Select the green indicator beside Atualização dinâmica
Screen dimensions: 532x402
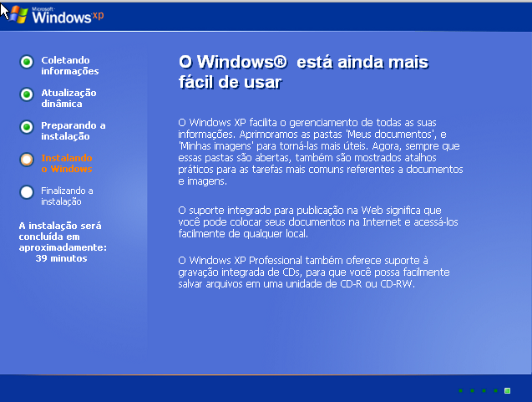coord(27,94)
